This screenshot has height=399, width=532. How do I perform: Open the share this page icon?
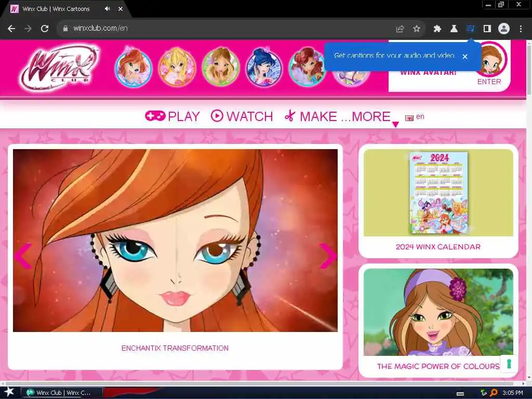(400, 29)
